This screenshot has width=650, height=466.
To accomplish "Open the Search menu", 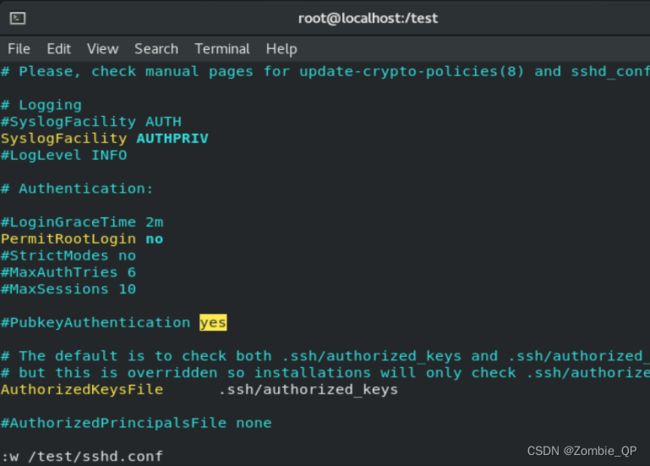I will point(156,49).
